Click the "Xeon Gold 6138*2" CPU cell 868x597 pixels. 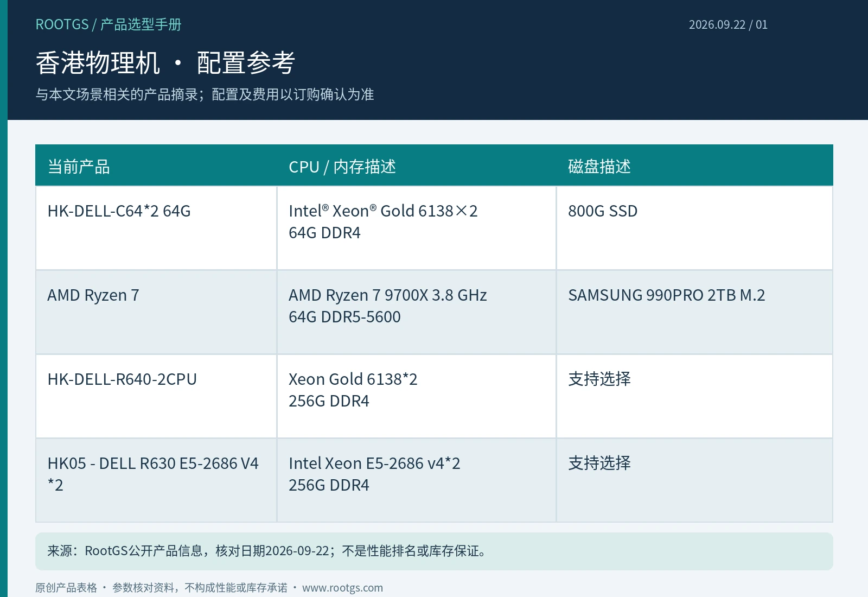point(417,396)
